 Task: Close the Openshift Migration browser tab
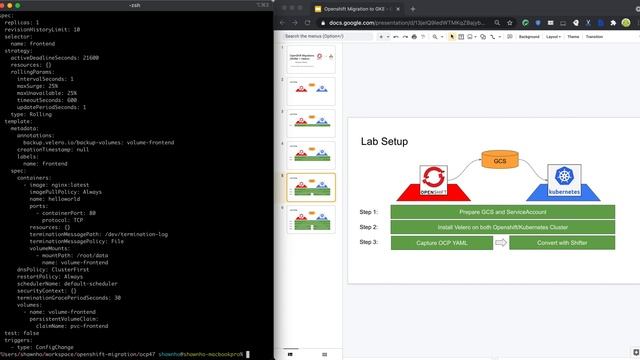point(398,9)
